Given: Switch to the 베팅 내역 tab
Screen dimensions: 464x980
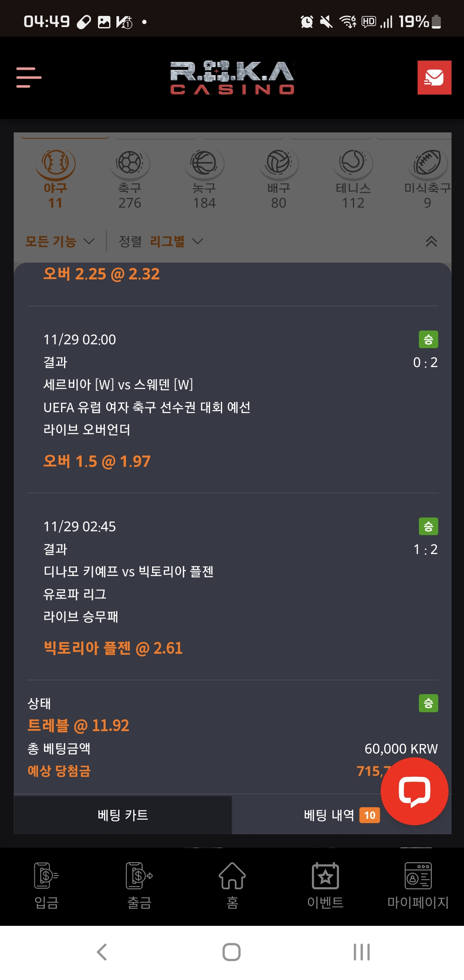Looking at the screenshot, I should point(329,815).
